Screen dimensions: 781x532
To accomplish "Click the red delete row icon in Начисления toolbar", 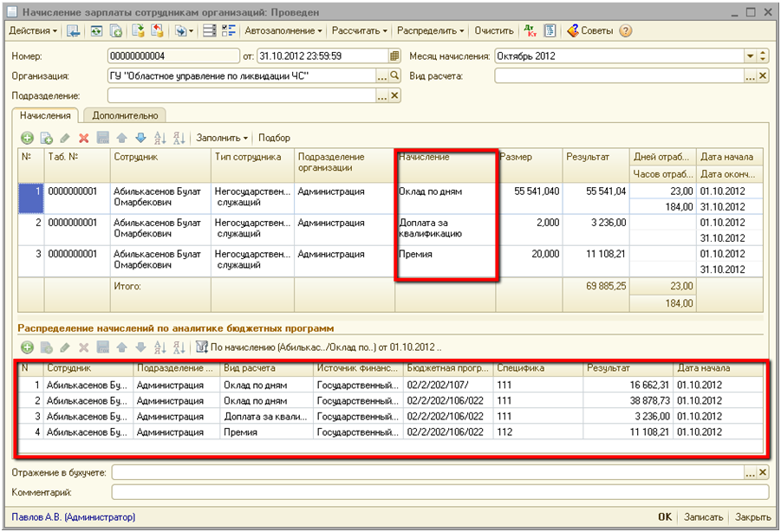I will click(x=84, y=138).
